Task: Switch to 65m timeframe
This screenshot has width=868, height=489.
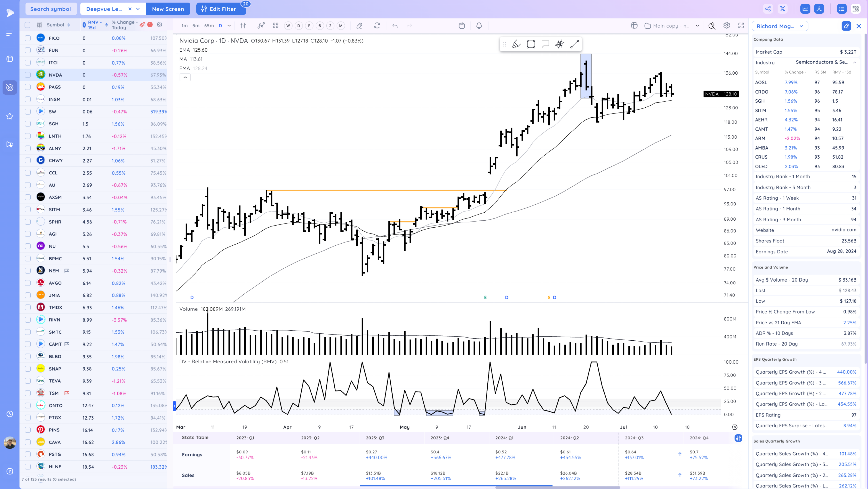Action: [209, 26]
